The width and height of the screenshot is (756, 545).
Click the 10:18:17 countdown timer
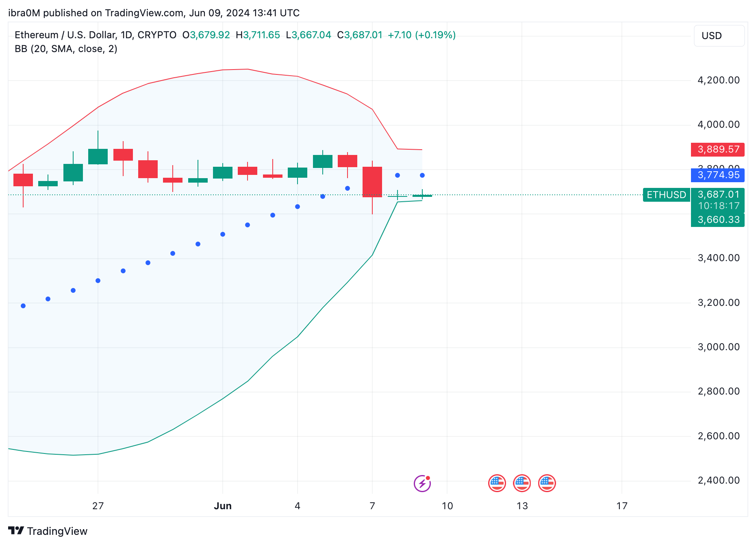717,206
